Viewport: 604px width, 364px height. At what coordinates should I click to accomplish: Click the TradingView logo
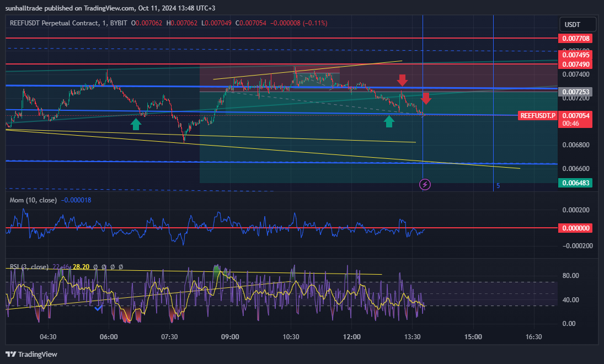(x=31, y=355)
